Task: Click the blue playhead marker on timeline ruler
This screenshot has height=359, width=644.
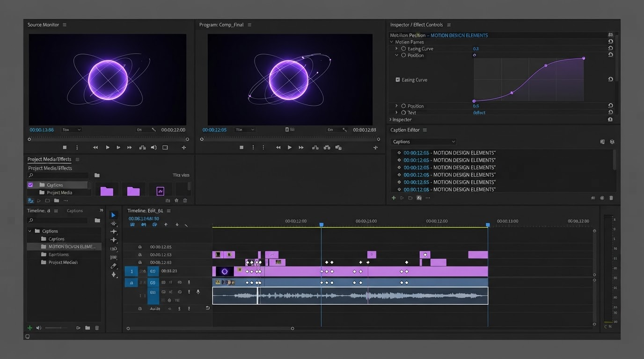Action: pyautogui.click(x=321, y=225)
